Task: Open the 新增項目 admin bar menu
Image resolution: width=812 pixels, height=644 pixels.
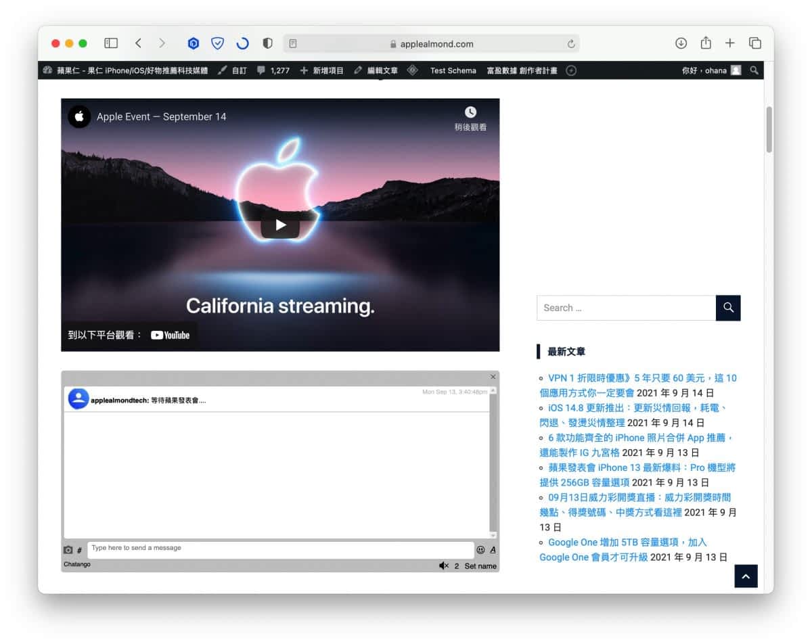Action: (322, 70)
